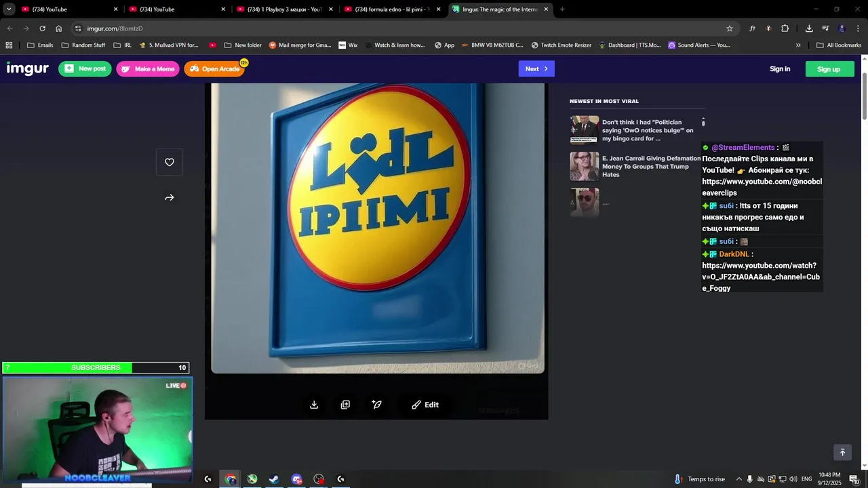This screenshot has width=868, height=488.
Task: Click the Chrome icon in the taskbar
Action: tap(231, 479)
